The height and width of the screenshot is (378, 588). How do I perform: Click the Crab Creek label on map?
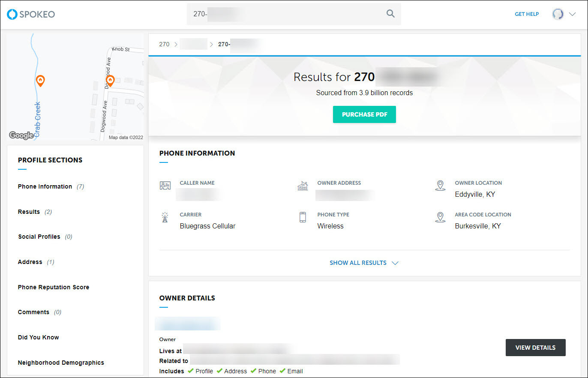click(37, 120)
